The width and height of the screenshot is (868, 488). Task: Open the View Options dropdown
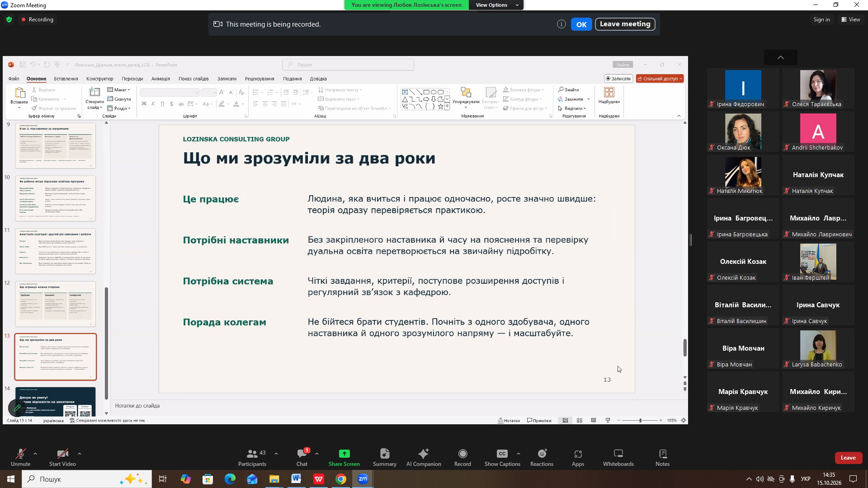pos(496,5)
